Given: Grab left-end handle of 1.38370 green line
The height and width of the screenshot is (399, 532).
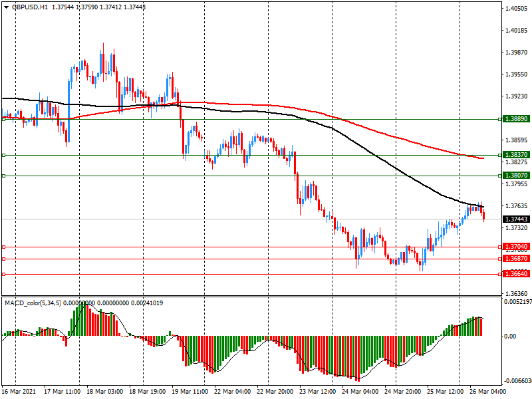Looking at the screenshot, I should point(4,155).
